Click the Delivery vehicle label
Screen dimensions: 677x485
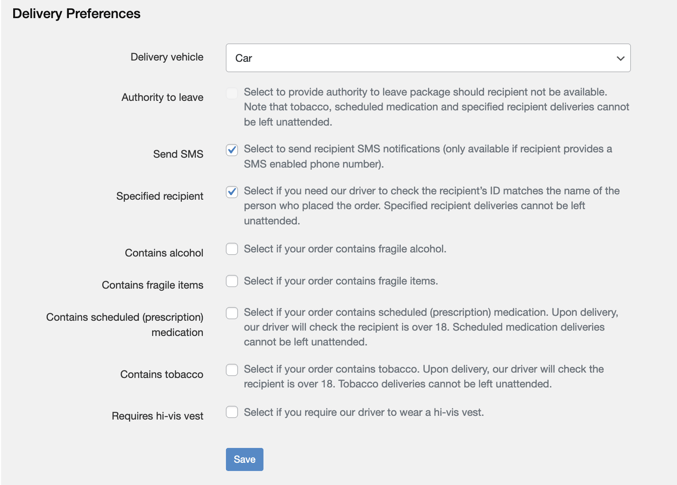pyautogui.click(x=167, y=57)
